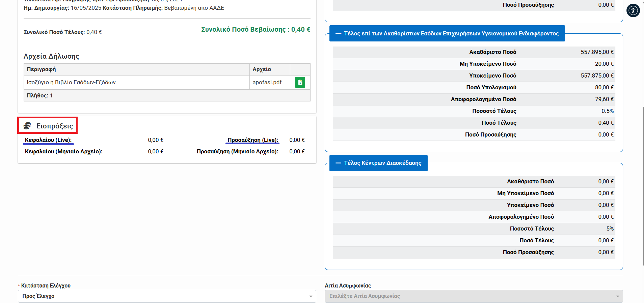Open the accessibility options icon

633,10
